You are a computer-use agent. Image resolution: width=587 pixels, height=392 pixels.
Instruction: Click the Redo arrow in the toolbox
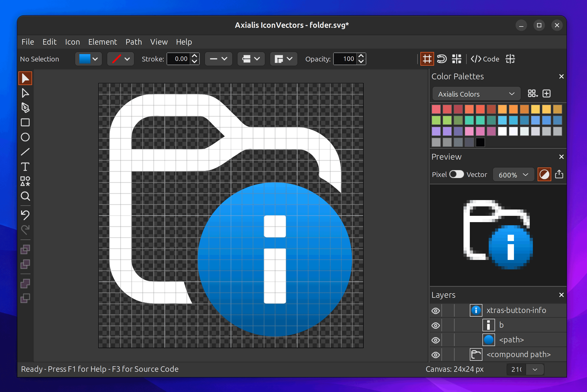pos(25,230)
